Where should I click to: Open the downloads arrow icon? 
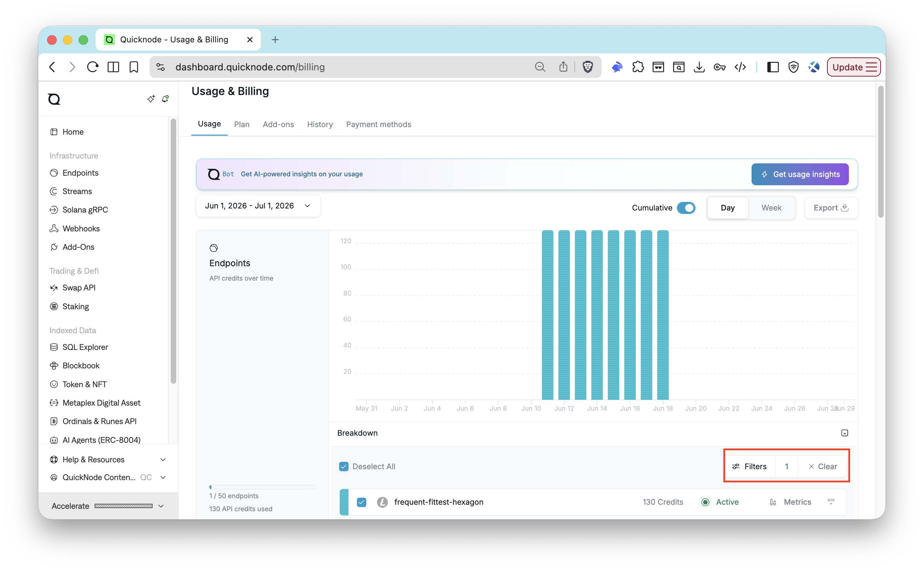(x=699, y=67)
